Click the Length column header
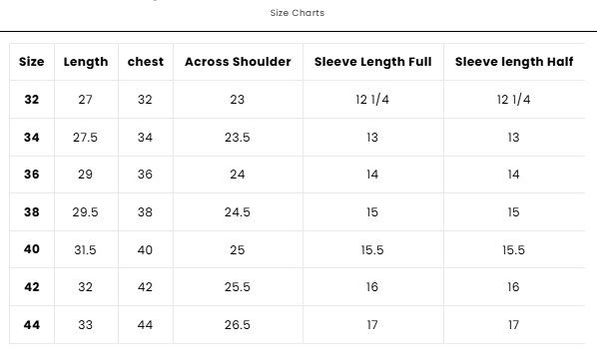Image resolution: width=597 pixels, height=364 pixels. pos(86,62)
